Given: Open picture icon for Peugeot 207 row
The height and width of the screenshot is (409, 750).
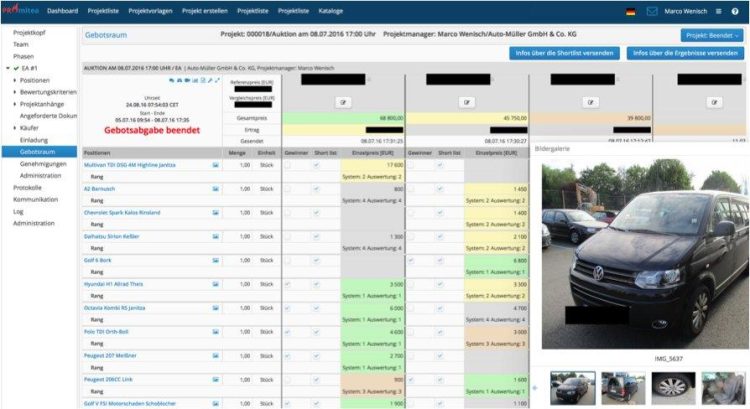Looking at the screenshot, I should [x=216, y=356].
